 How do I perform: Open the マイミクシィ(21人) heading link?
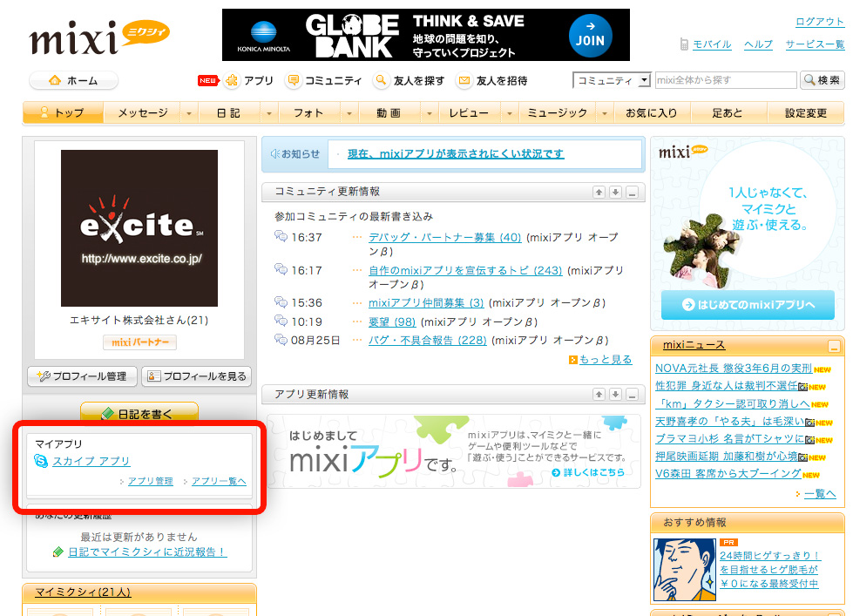(x=83, y=592)
